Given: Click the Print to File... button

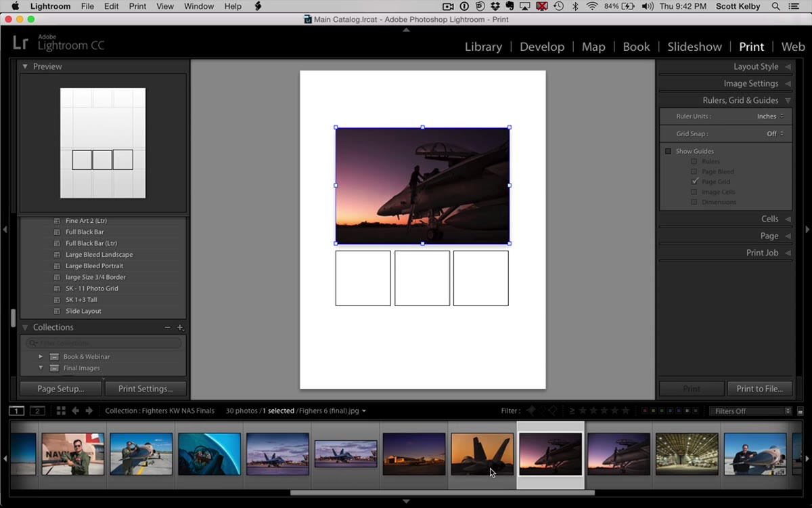Looking at the screenshot, I should pyautogui.click(x=759, y=389).
